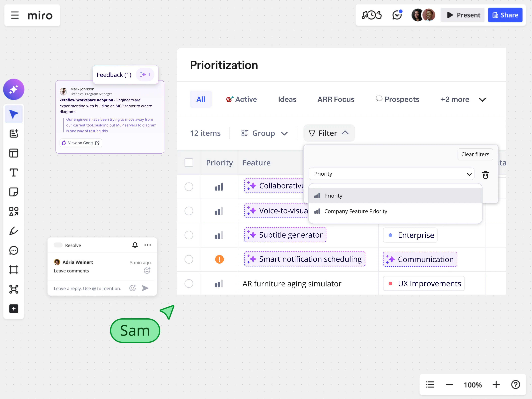532x399 pixels.
Task: Click the Clear filters button
Action: coord(475,154)
